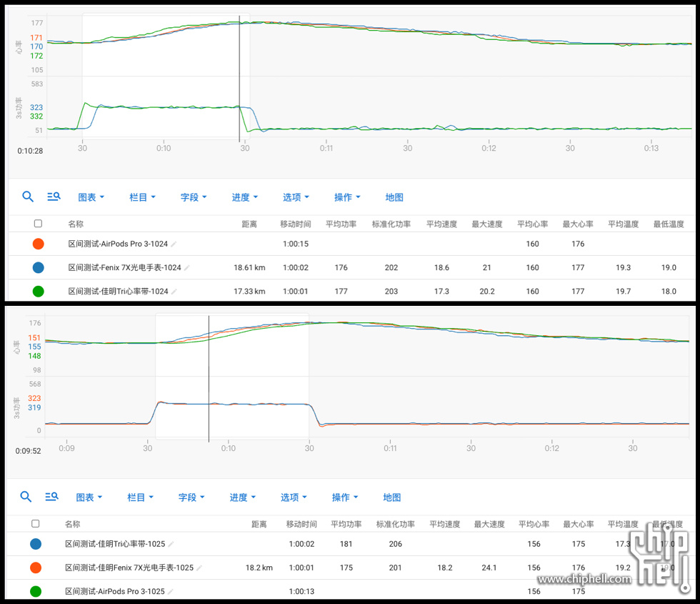
Task: Click the 18.61 km distance cell
Action: 249,267
